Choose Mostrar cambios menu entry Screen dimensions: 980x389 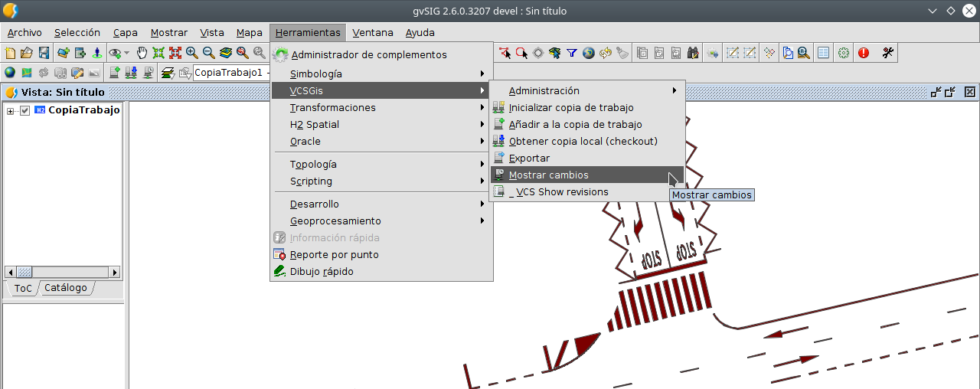[587, 175]
